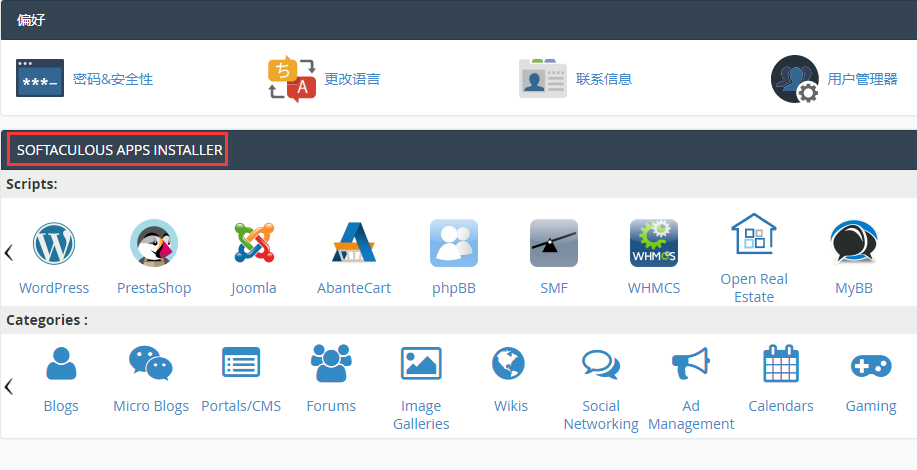Open the Wikis globe icon
Viewport: 917px width, 470px height.
pyautogui.click(x=508, y=363)
